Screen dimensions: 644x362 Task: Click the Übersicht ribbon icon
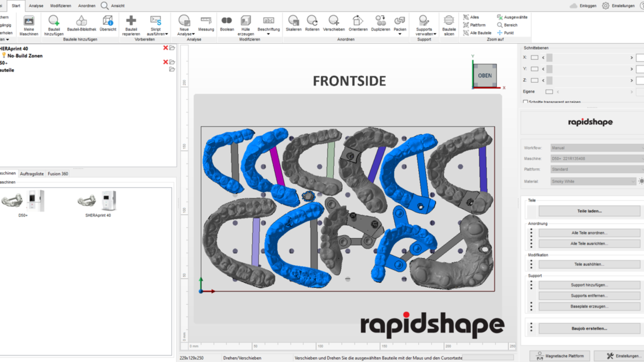click(108, 23)
